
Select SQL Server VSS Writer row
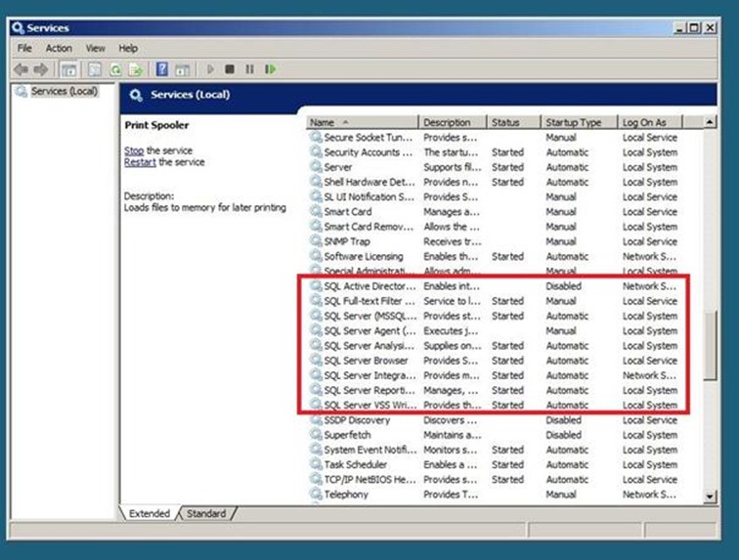click(494, 406)
